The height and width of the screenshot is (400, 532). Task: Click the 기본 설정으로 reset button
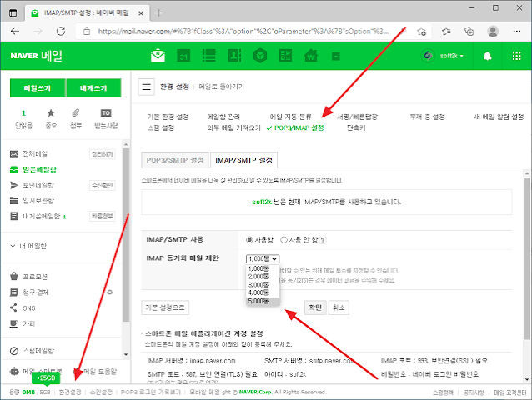click(x=165, y=307)
